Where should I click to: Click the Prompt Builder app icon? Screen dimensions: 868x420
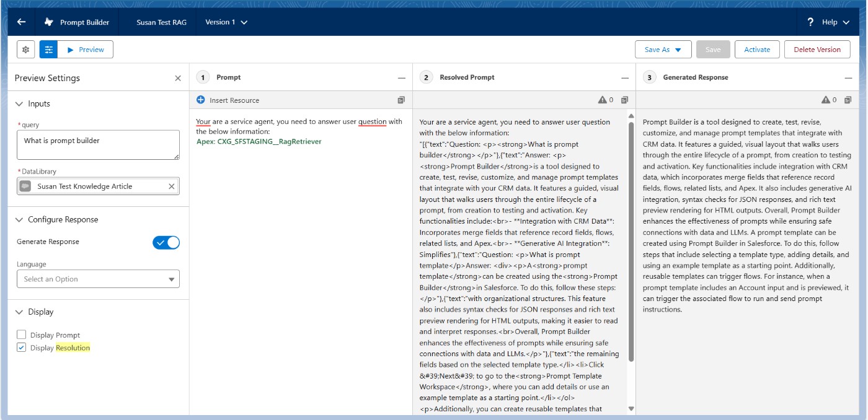click(x=49, y=22)
